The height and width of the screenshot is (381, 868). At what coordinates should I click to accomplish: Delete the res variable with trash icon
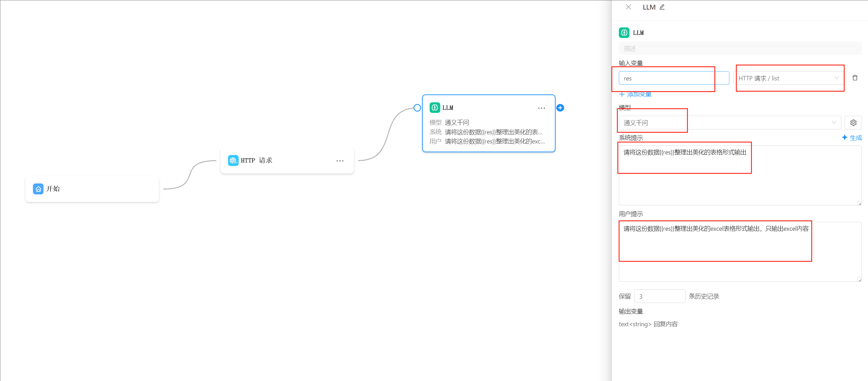[x=855, y=78]
